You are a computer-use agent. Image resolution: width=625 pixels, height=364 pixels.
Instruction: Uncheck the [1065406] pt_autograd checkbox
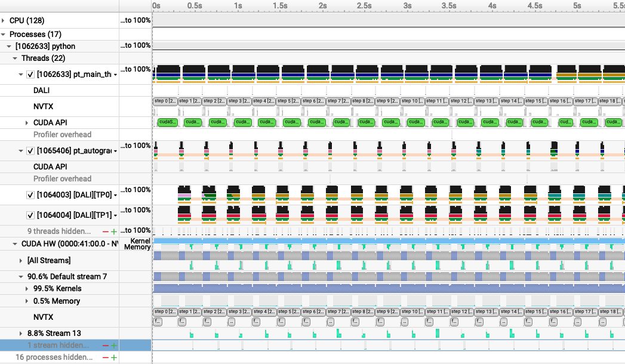point(30,151)
